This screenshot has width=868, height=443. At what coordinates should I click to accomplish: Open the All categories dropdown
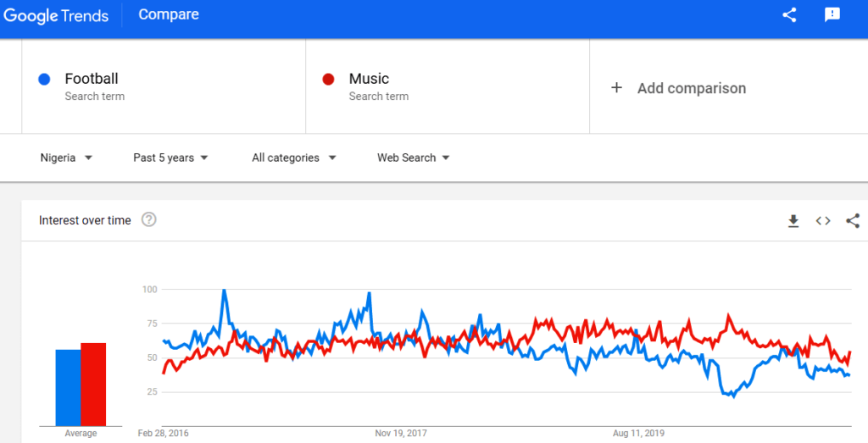(293, 158)
